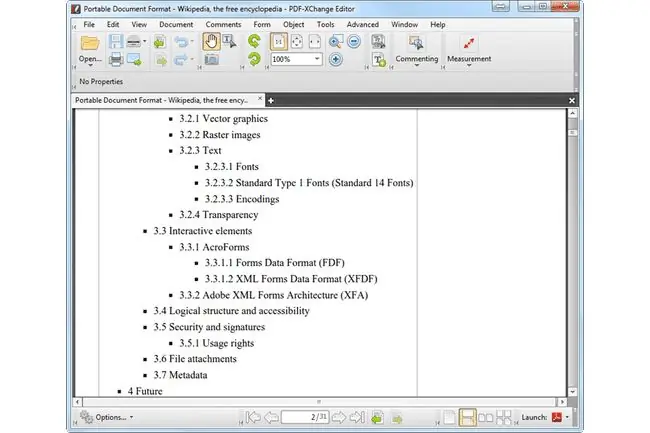
Task: Click the Send by email icon
Action: pos(134,60)
